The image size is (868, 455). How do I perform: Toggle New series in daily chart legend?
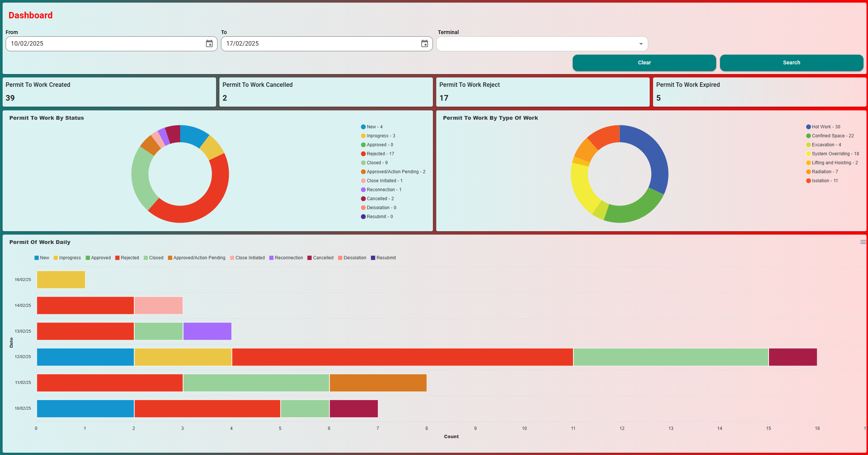click(42, 258)
